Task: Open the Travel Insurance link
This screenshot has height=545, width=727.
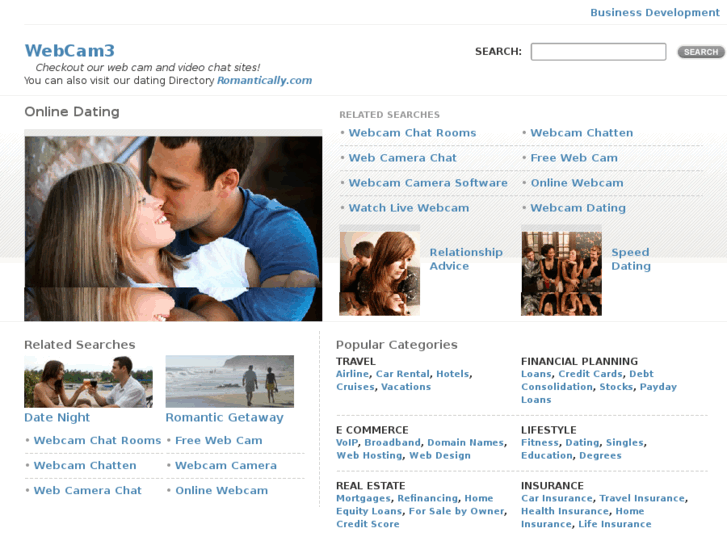Action: (x=642, y=498)
